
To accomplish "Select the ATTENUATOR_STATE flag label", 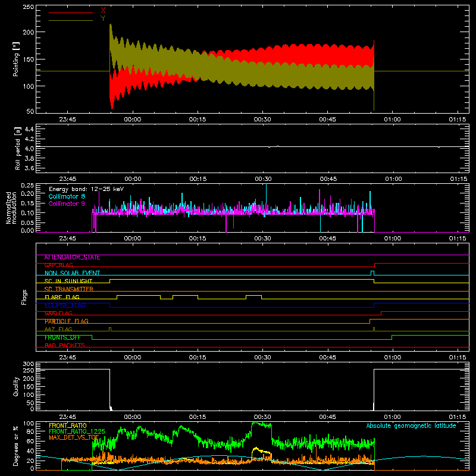I will point(72,258).
